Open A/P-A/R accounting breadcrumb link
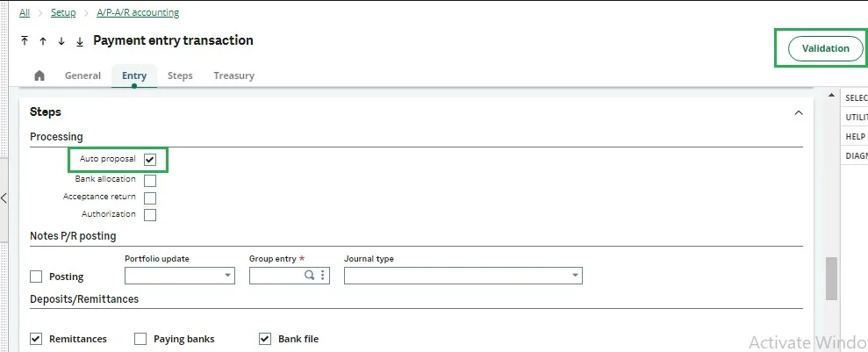 click(138, 13)
